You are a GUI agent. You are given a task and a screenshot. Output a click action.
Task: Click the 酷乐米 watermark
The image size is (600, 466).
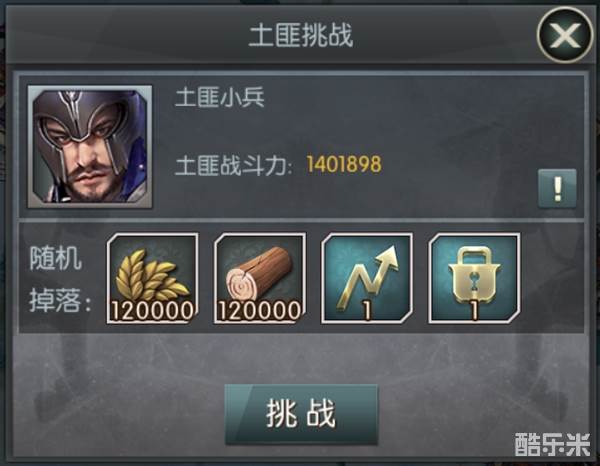[552, 445]
